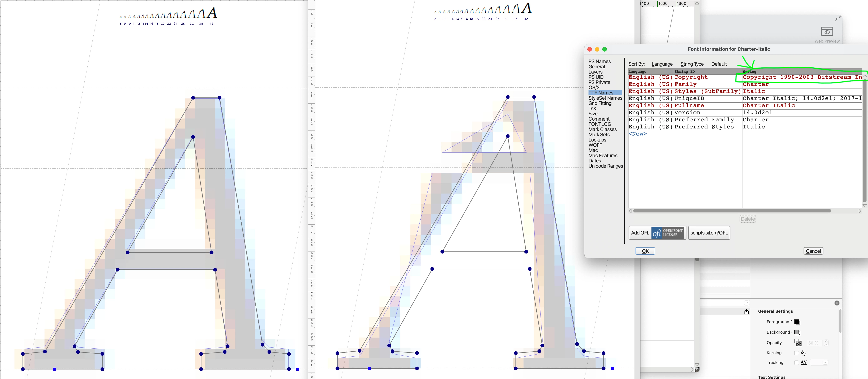Click the Web Preview icon

pyautogui.click(x=827, y=32)
